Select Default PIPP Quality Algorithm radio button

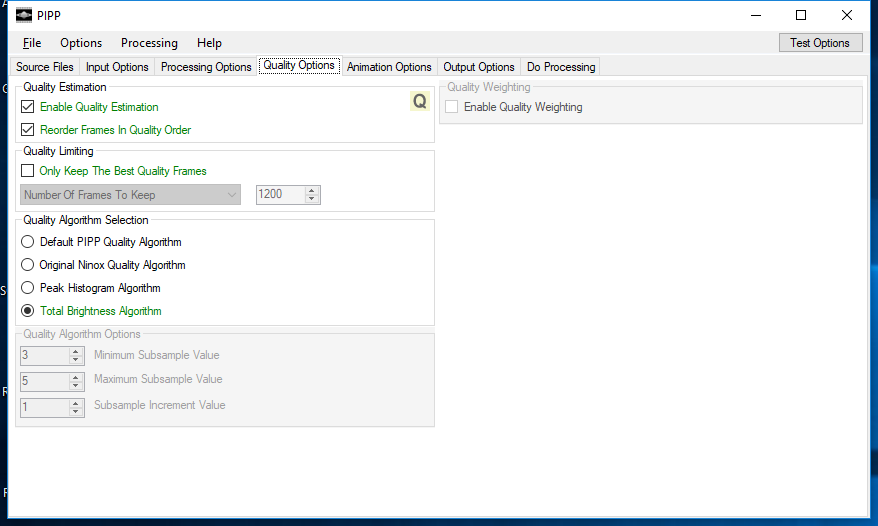[x=27, y=241]
